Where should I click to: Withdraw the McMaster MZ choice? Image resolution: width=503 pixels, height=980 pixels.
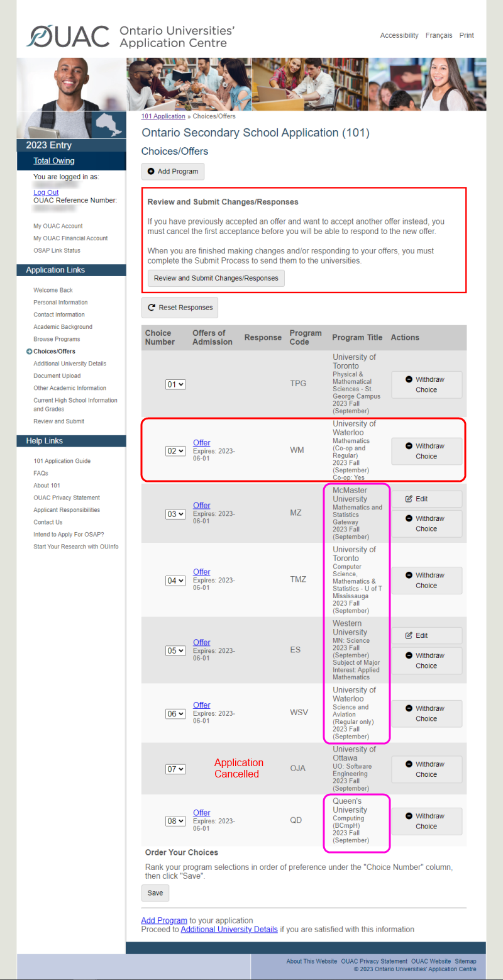(x=426, y=523)
